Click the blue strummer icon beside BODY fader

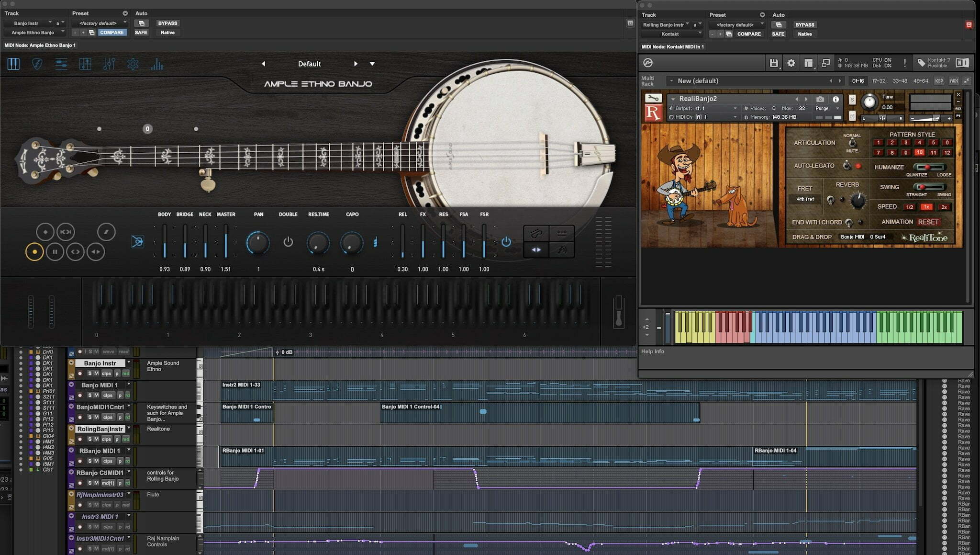(x=137, y=241)
